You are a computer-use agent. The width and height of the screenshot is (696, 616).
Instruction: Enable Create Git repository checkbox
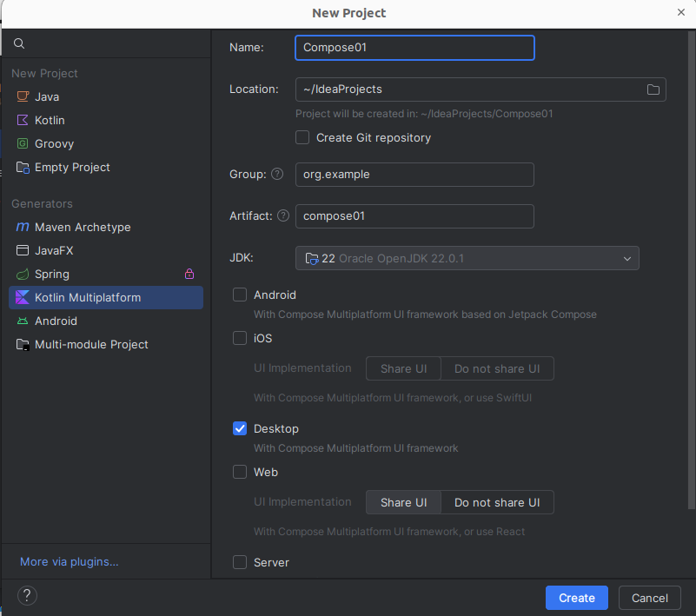click(302, 137)
